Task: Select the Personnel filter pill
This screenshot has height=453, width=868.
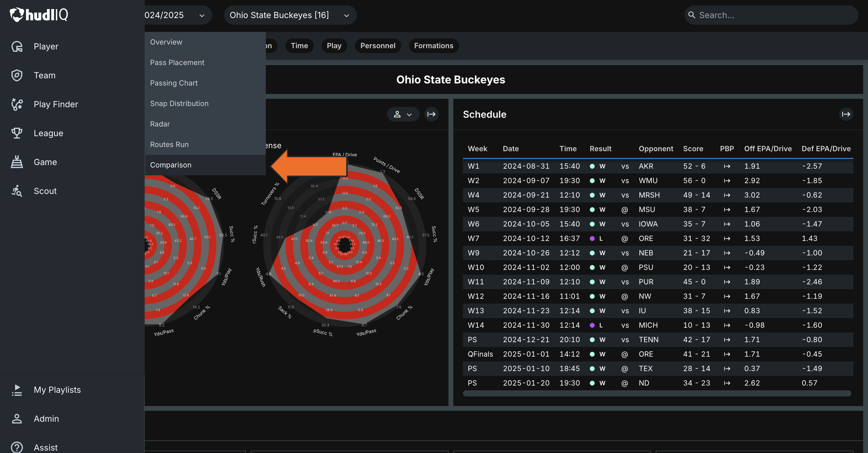Action: 377,46
